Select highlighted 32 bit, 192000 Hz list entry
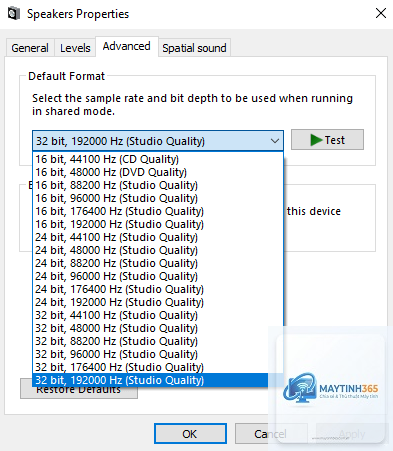The image size is (393, 451). (x=158, y=380)
